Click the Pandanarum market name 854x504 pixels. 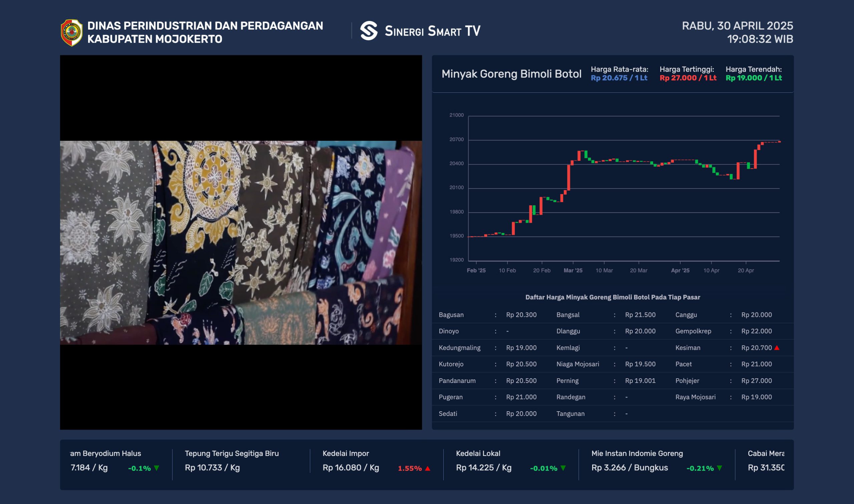(x=457, y=381)
